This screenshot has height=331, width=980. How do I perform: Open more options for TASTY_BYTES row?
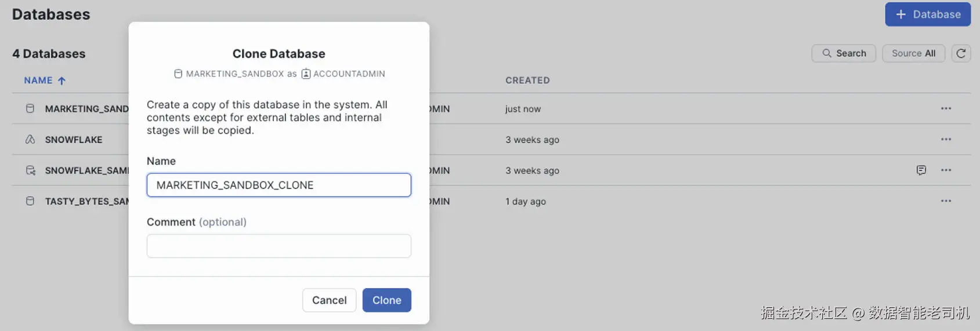click(946, 201)
